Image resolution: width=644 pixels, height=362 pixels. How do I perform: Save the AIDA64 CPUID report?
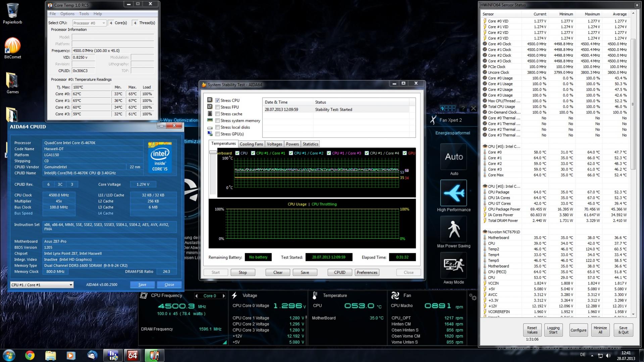pyautogui.click(x=142, y=285)
